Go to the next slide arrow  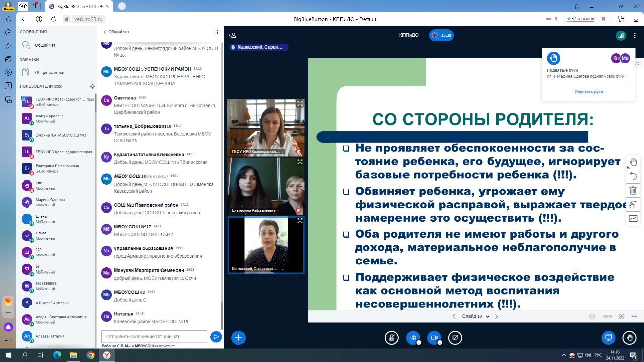496,316
